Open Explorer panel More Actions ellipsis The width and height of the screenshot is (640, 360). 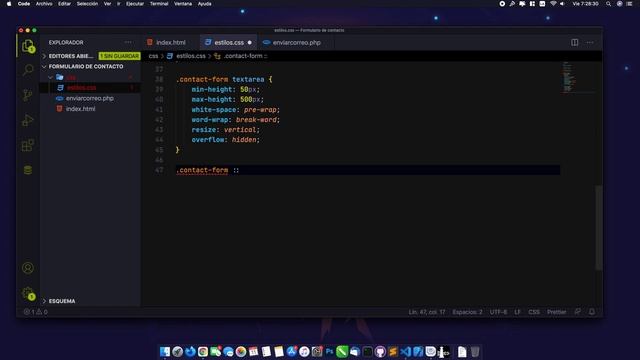pos(128,42)
